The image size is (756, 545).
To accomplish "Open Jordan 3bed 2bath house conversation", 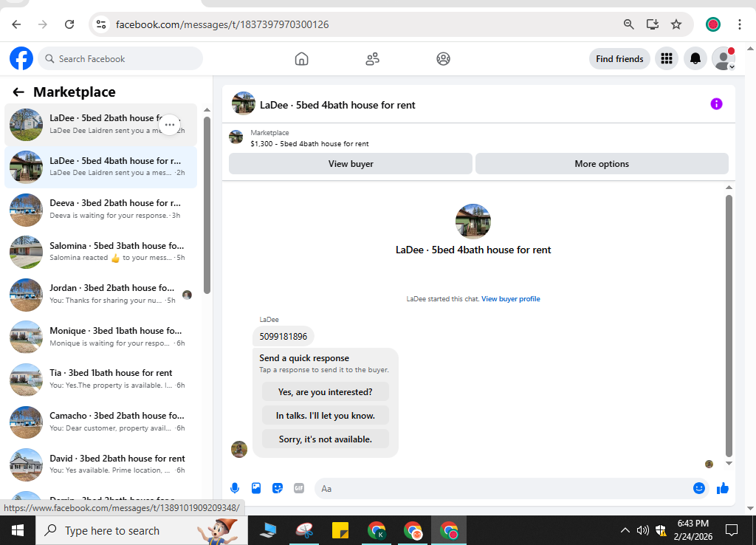I will pyautogui.click(x=100, y=294).
